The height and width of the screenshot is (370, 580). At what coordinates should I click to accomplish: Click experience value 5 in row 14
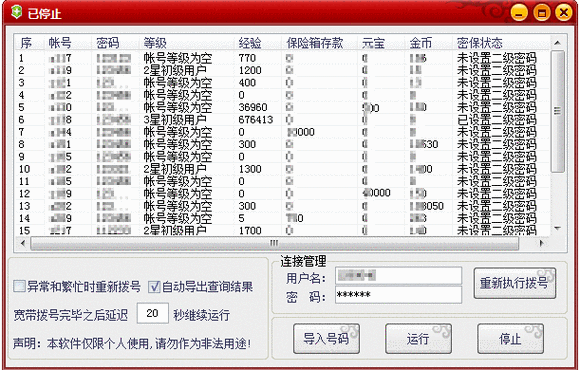(242, 218)
